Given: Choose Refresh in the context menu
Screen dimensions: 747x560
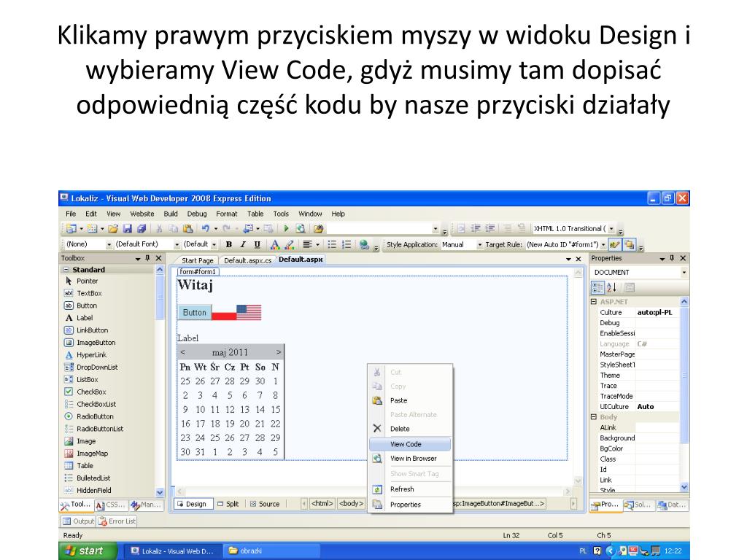Looking at the screenshot, I should 410,489.
